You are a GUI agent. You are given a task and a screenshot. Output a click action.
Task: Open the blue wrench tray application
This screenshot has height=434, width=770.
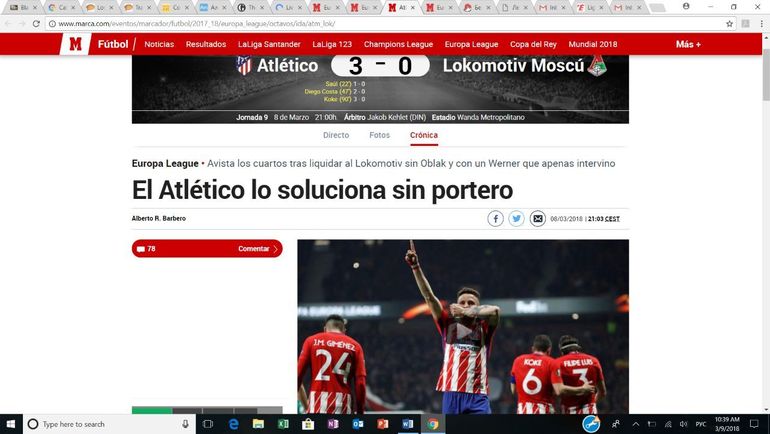coord(591,424)
